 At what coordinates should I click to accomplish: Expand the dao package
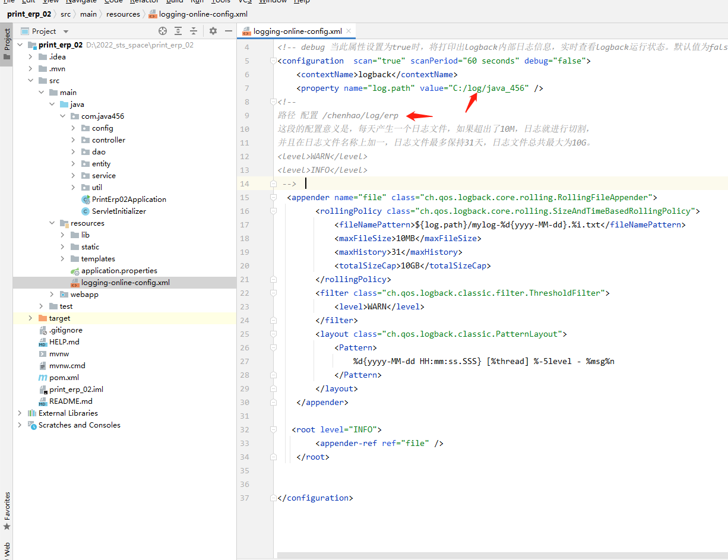tap(74, 152)
